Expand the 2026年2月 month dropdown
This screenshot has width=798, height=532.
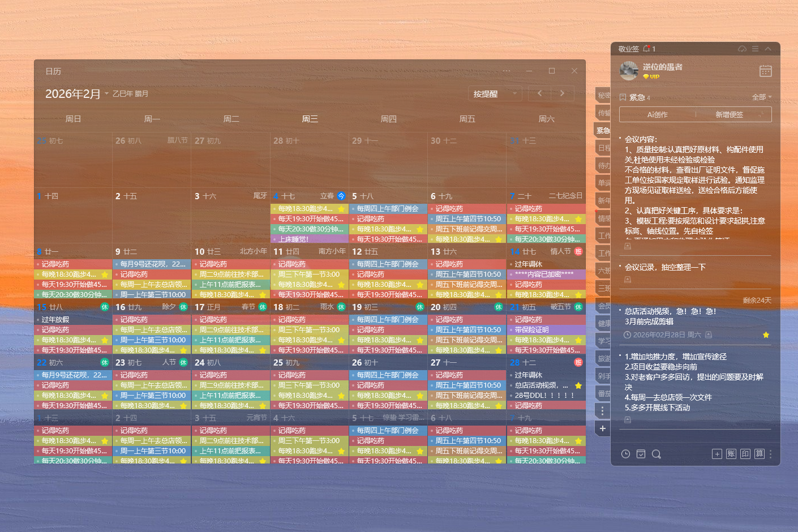106,94
